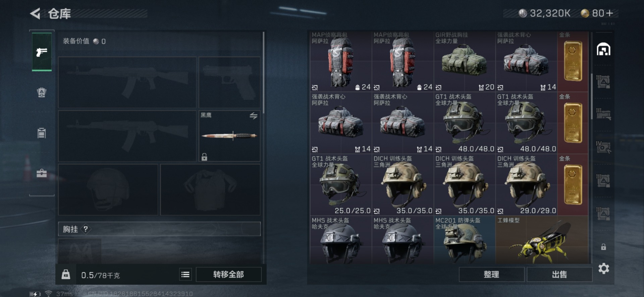This screenshot has height=297, width=644.
Task: Open the expansion box IV storage icon
Action: tap(603, 147)
